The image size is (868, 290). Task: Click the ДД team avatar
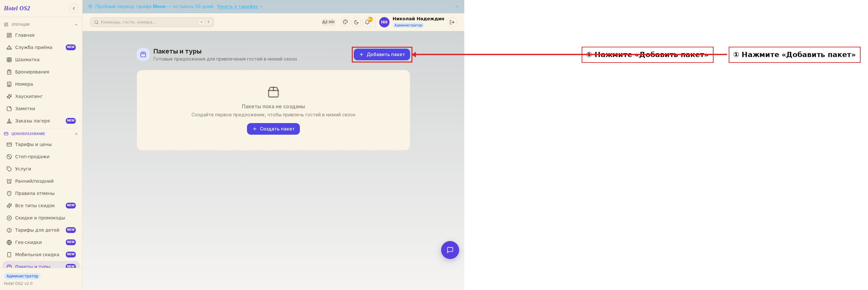point(324,22)
